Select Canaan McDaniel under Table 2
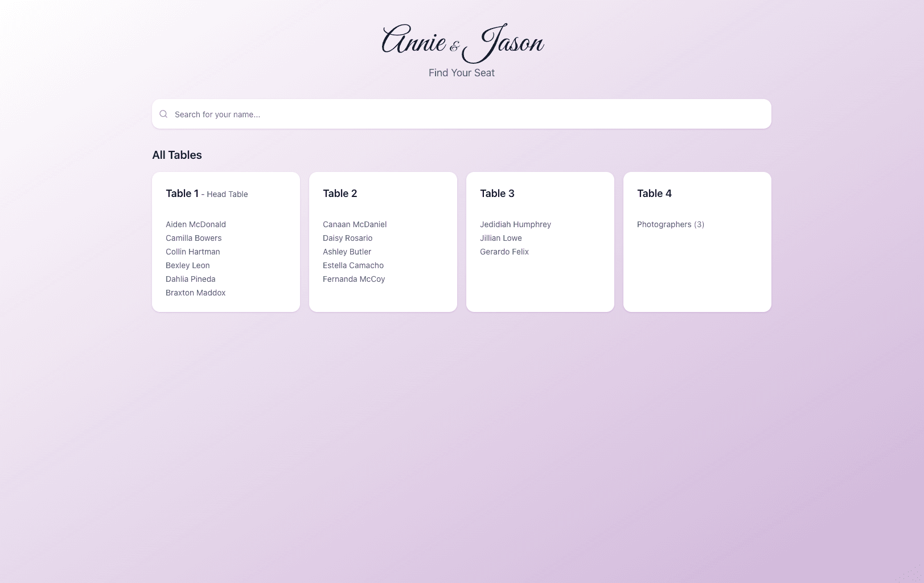924x583 pixels. [355, 224]
